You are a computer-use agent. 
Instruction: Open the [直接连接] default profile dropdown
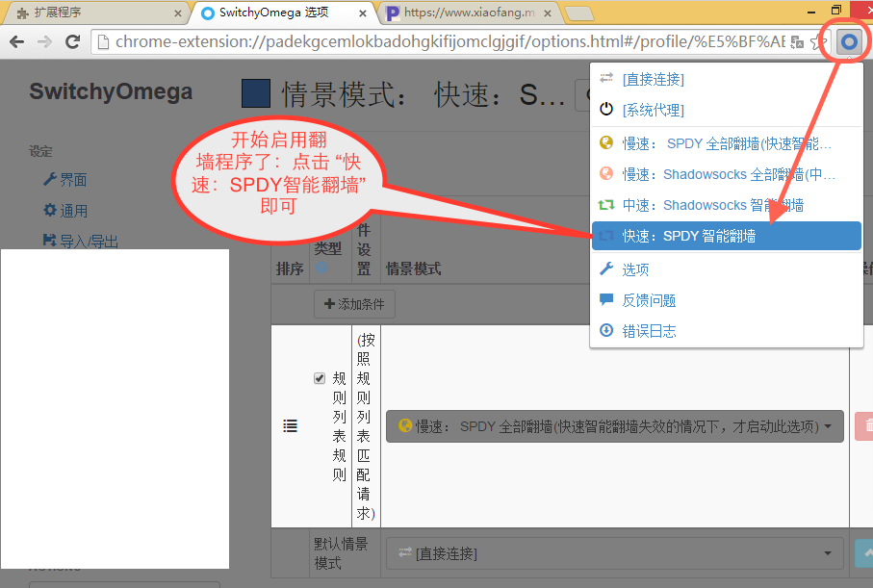[x=615, y=553]
